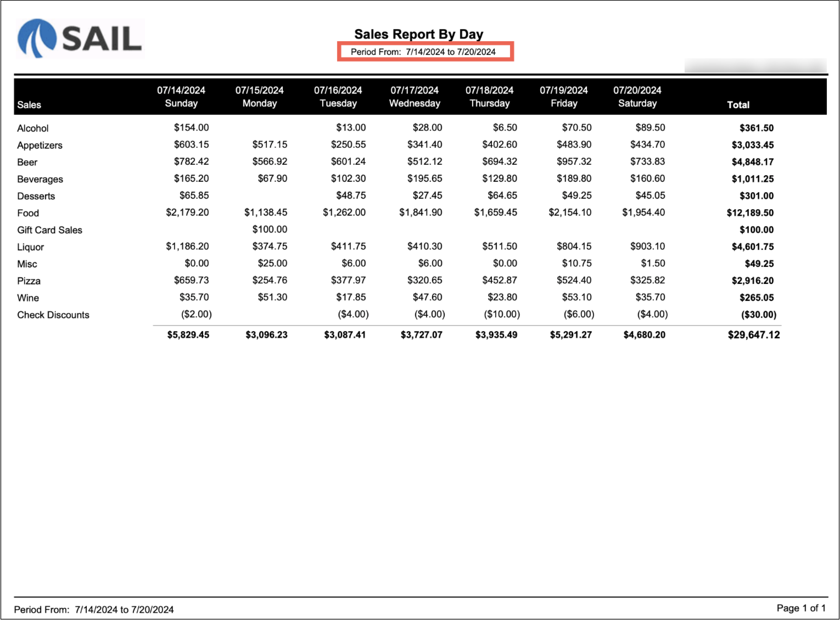840x620 pixels.
Task: Click Check Discounts Thursday value ($10.00)
Action: (x=502, y=314)
